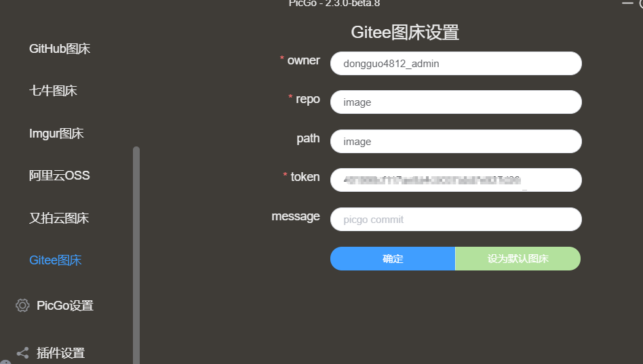Image resolution: width=643 pixels, height=364 pixels.
Task: Select 七牛图床 in the sidebar
Action: coord(53,91)
